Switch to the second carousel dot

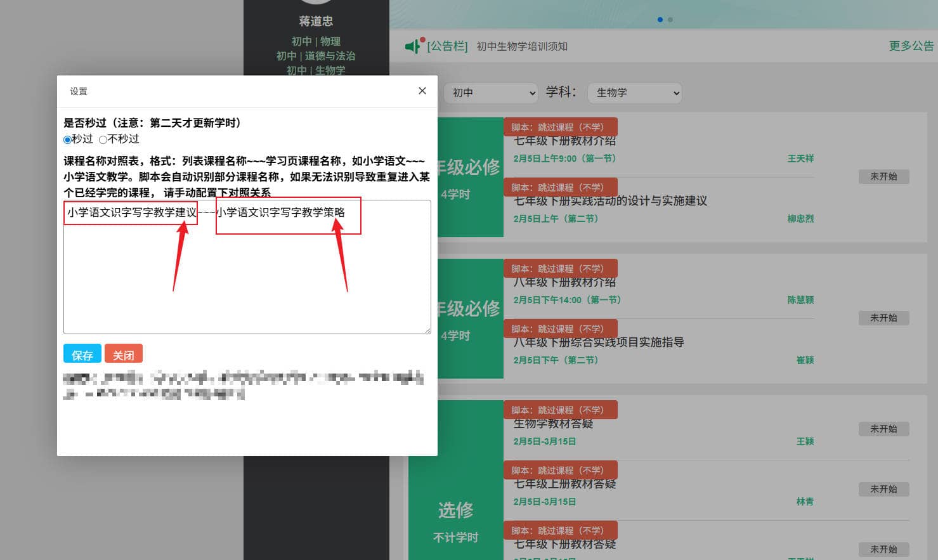(x=670, y=20)
